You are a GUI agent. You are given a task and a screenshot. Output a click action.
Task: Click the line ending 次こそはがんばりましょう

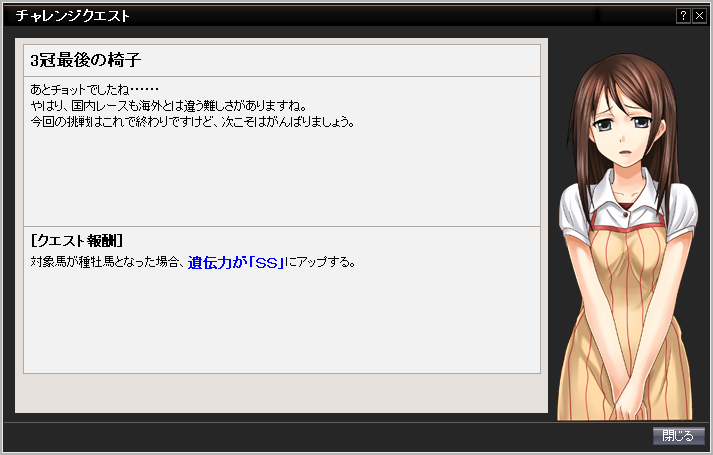(x=192, y=122)
